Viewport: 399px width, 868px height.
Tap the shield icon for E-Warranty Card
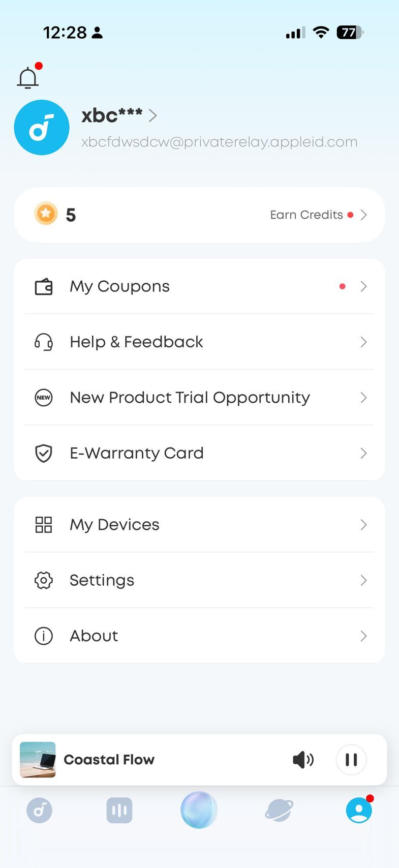coord(44,453)
